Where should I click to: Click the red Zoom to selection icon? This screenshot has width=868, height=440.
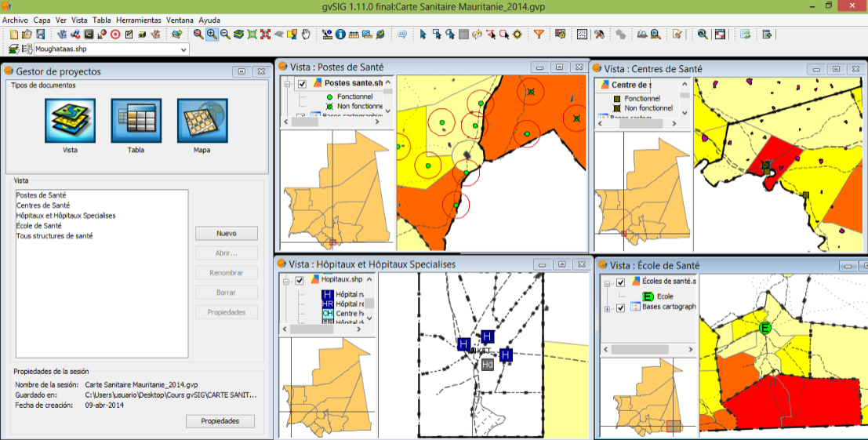[265, 35]
